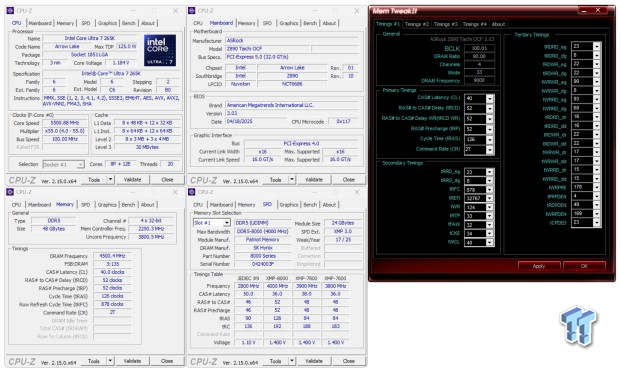Image resolution: width=620 pixels, height=370 pixels.
Task: Switch to Timings #3 tab in MemTweakIt
Action: pos(445,24)
